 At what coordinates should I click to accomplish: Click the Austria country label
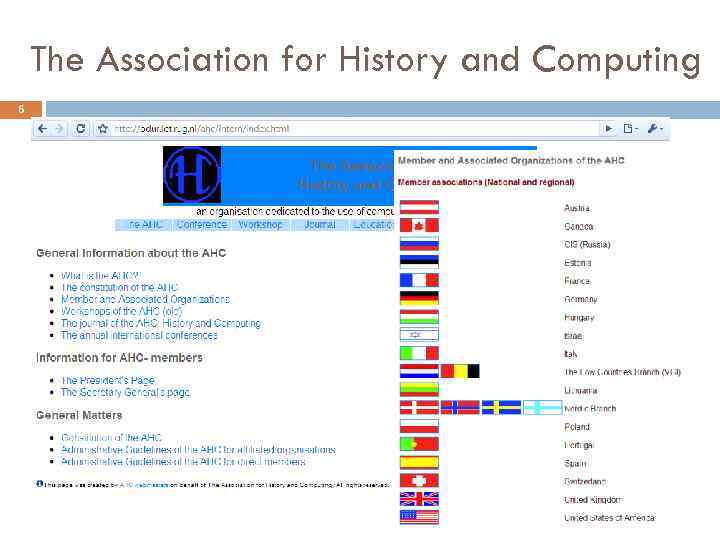pyautogui.click(x=577, y=208)
